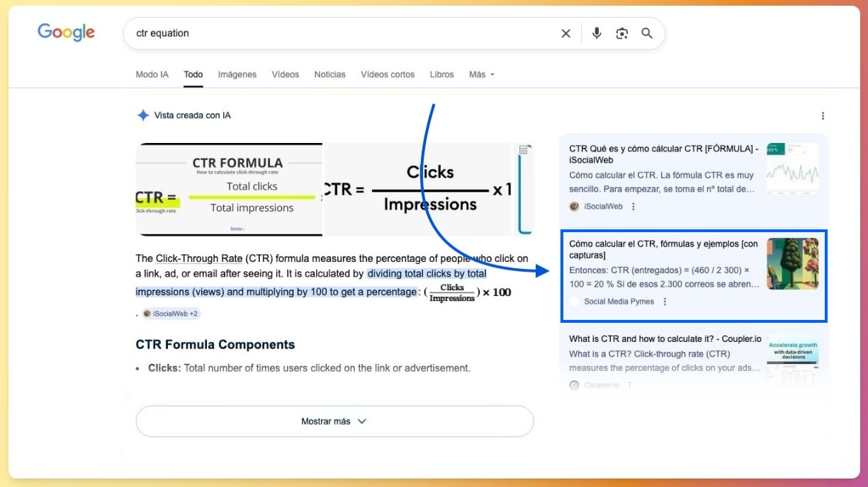This screenshot has height=487, width=868.
Task: Clear the search query with X icon
Action: (565, 33)
